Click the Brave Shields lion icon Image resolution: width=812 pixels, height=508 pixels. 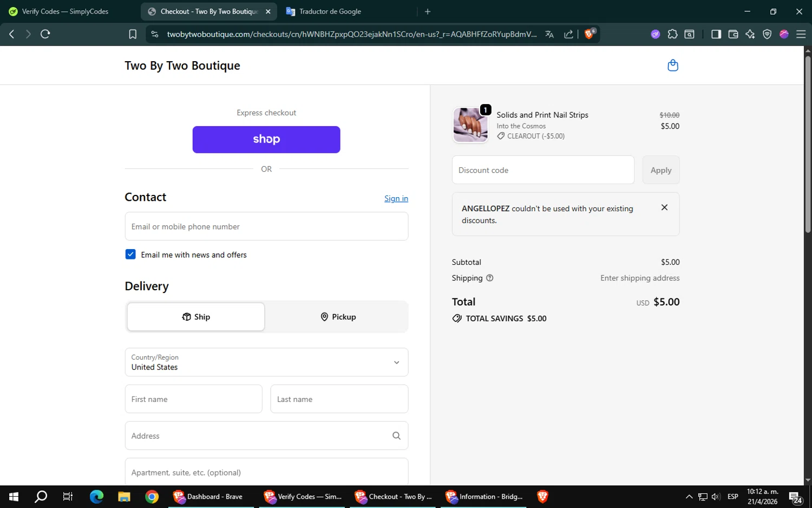click(590, 34)
